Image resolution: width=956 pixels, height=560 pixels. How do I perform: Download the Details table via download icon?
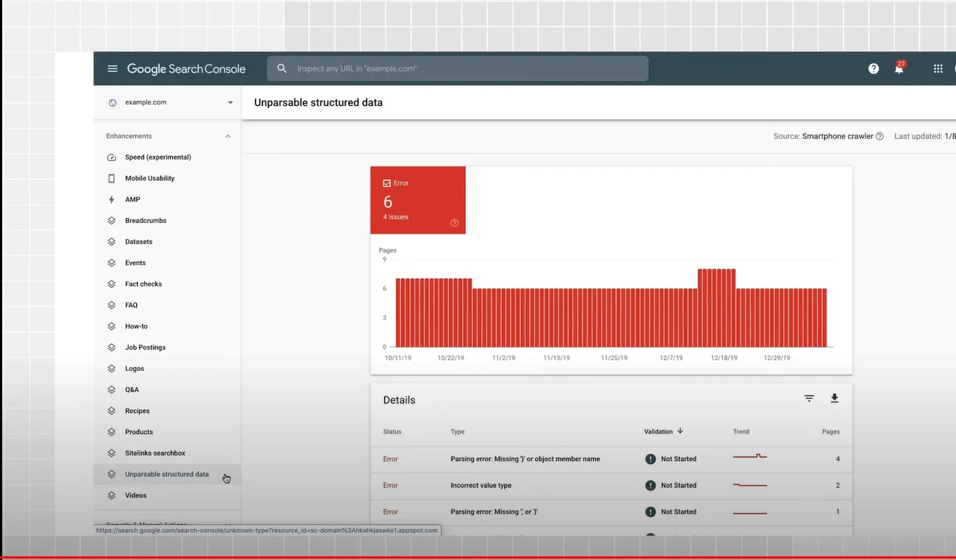coord(835,398)
